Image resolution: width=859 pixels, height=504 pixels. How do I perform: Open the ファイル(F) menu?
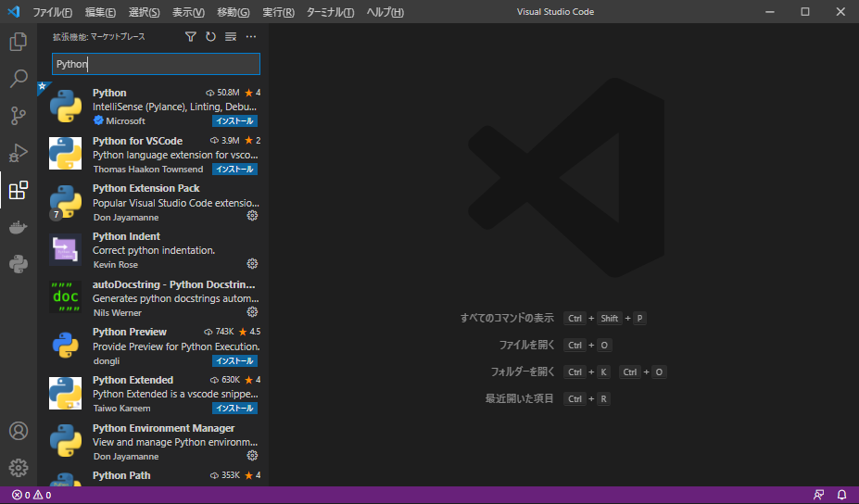pos(53,12)
